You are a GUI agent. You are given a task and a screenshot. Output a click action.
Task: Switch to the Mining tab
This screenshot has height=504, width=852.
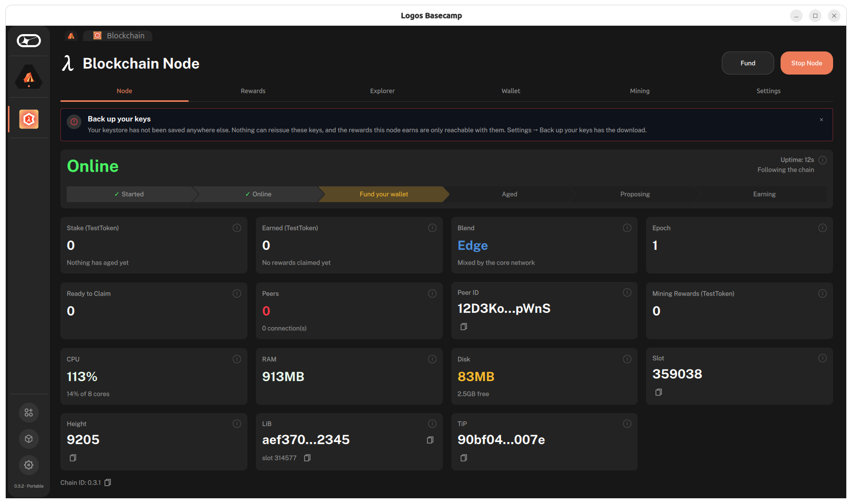coord(640,91)
